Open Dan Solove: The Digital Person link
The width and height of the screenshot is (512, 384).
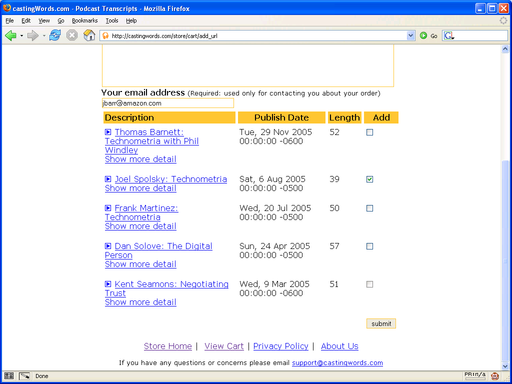click(x=159, y=251)
